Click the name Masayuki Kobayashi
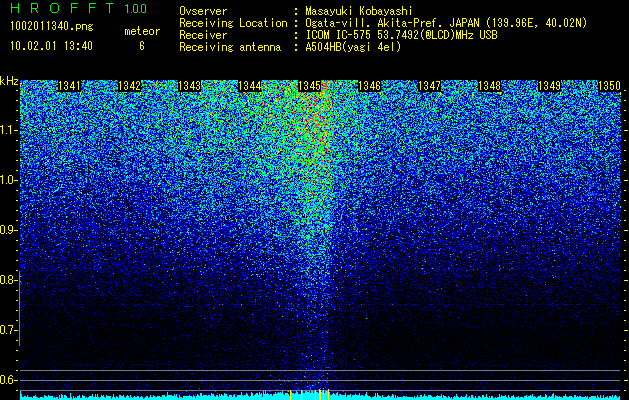This screenshot has height=400, width=629. [358, 11]
